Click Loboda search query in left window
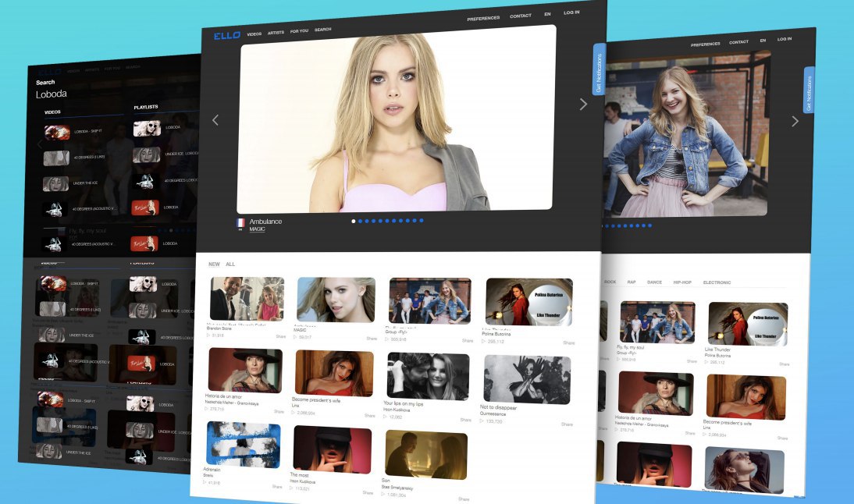Viewport: 854px width, 504px height. pyautogui.click(x=52, y=94)
